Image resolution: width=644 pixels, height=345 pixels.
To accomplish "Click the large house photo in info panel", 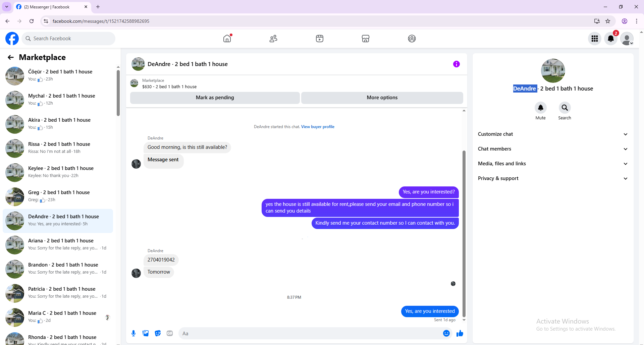I will pos(553,71).
